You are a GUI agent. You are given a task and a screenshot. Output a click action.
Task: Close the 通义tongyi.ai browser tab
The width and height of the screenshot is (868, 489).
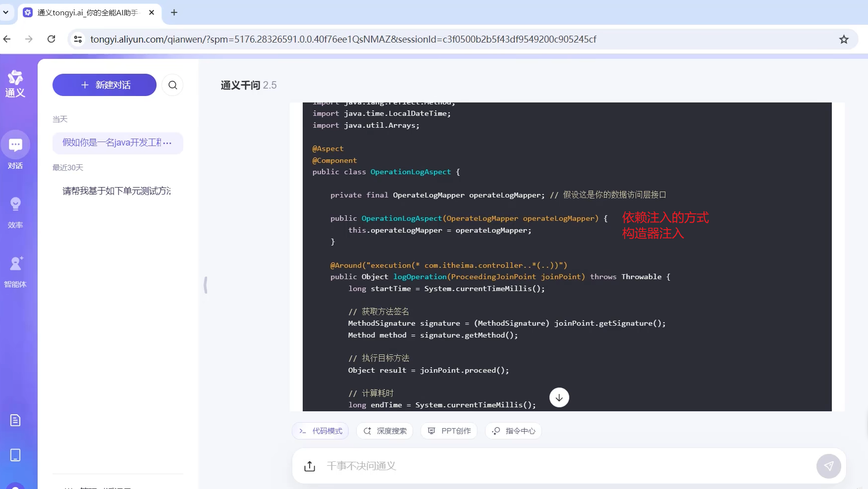(x=152, y=12)
